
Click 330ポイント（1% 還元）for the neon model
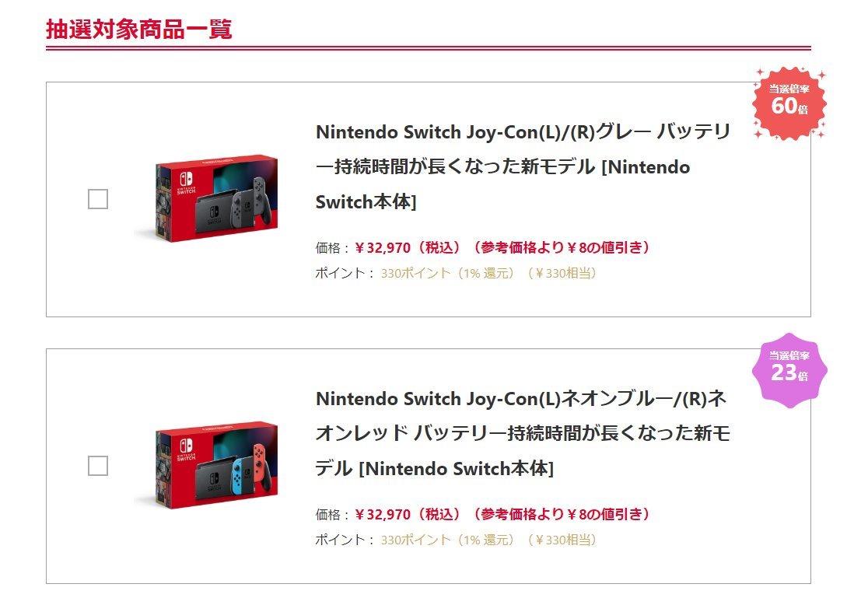pos(448,540)
